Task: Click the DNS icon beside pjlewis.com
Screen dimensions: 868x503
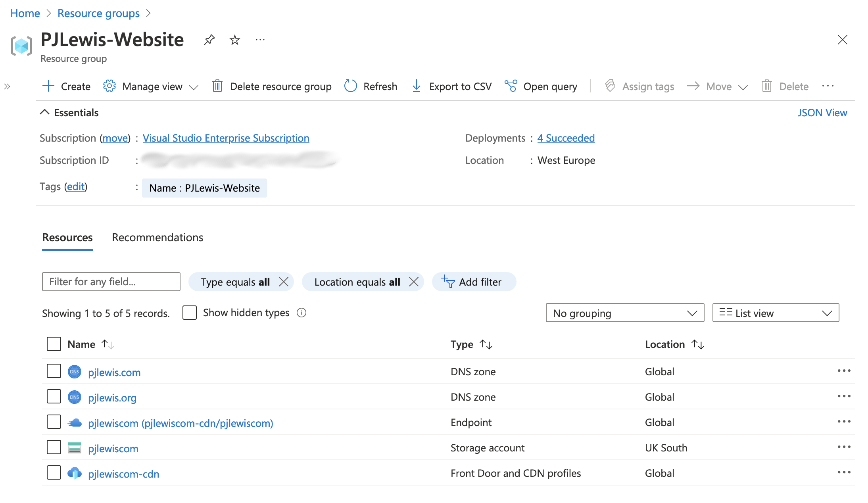Action: click(x=75, y=372)
